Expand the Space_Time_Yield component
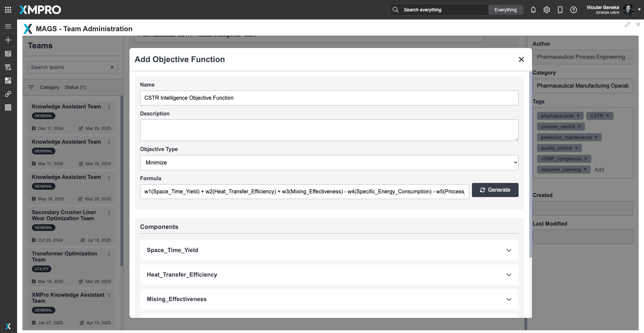This screenshot has width=644, height=333. (x=508, y=250)
